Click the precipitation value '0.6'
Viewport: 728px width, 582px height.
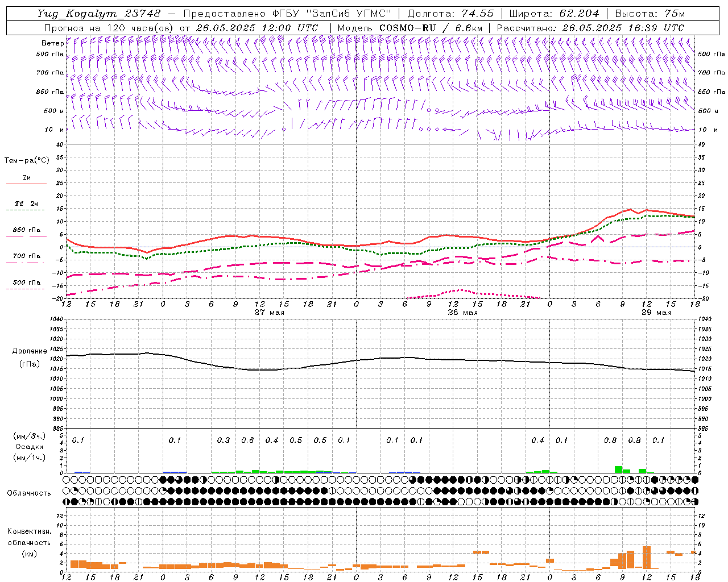[247, 440]
